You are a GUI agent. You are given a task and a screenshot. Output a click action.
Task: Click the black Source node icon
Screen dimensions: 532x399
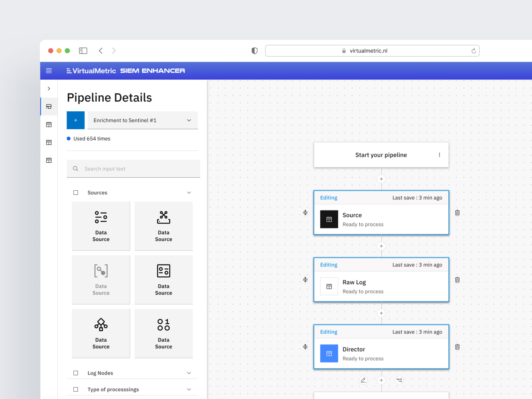click(329, 219)
